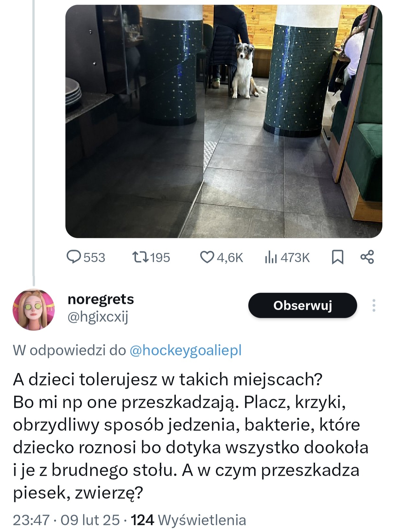Like the post with the heart icon
Viewport: 395px width, 532px height.
(x=207, y=257)
